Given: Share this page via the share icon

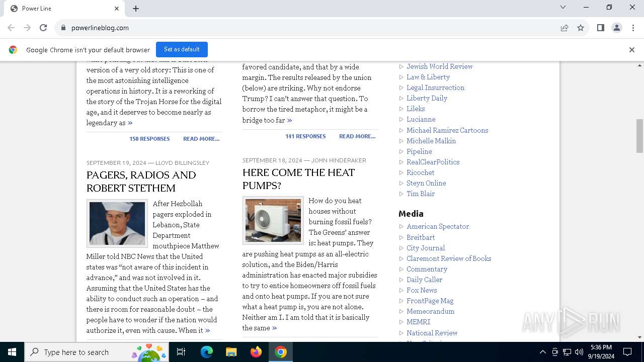Looking at the screenshot, I should 565,28.
